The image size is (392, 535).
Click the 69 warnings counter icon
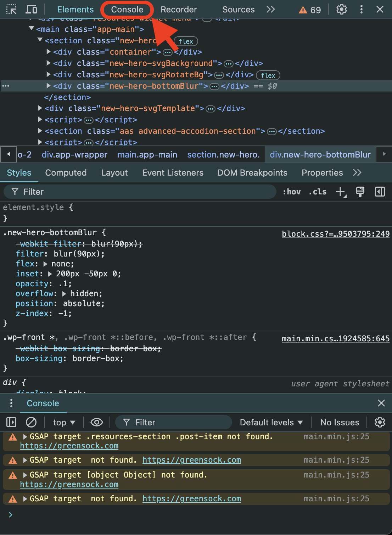click(x=310, y=10)
